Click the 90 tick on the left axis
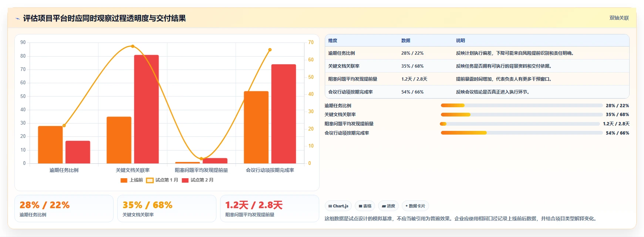The width and height of the screenshot is (644, 237). [23, 43]
